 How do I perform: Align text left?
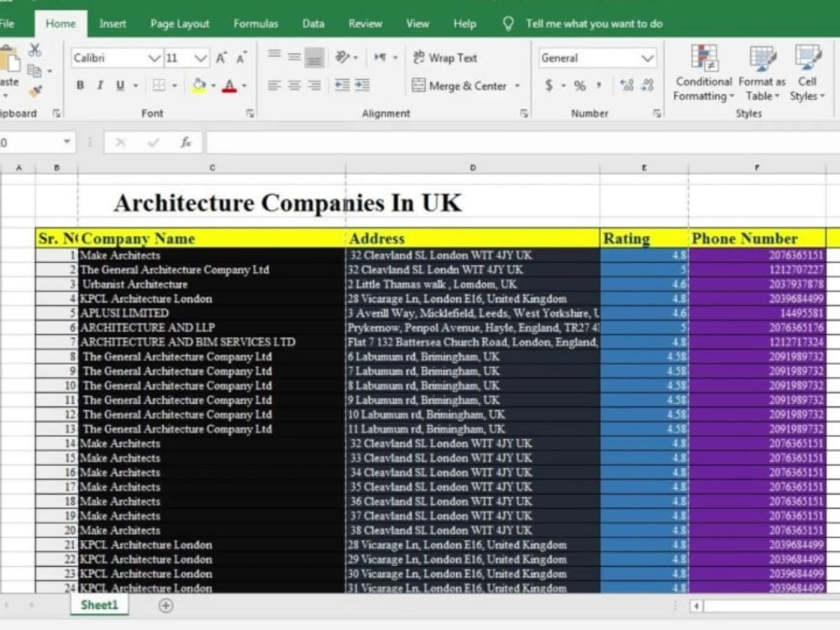point(275,85)
